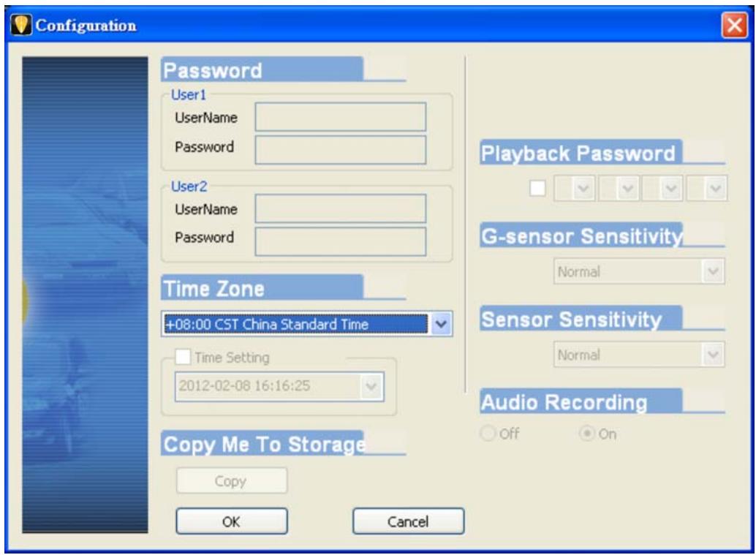Close the Configuration dialog window
Image resolution: width=756 pixels, height=555 pixels.
coord(734,25)
